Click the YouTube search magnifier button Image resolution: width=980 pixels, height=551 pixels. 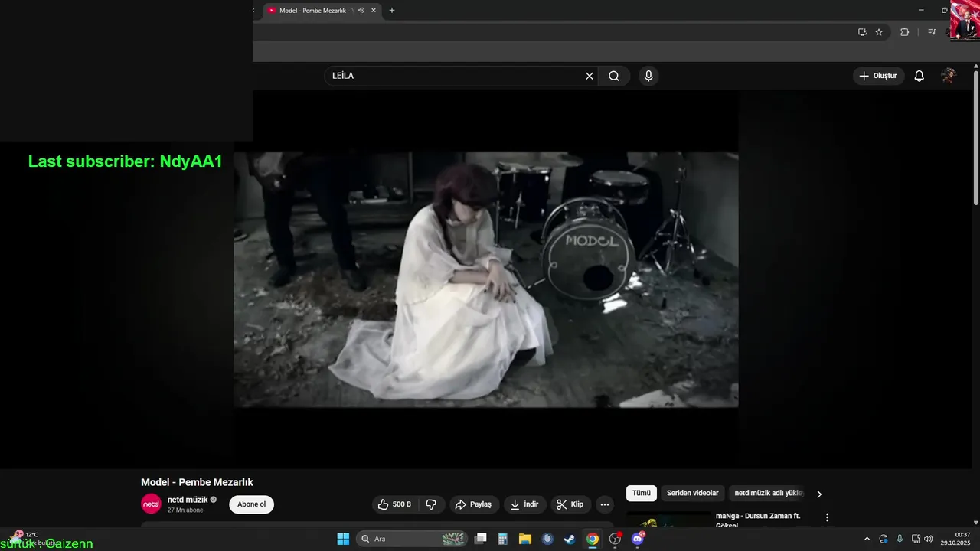614,76
